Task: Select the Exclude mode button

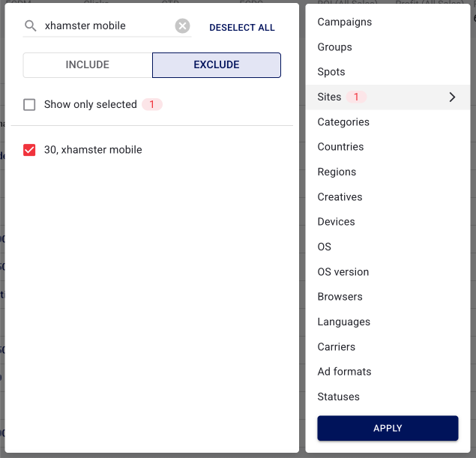Action: click(x=217, y=65)
